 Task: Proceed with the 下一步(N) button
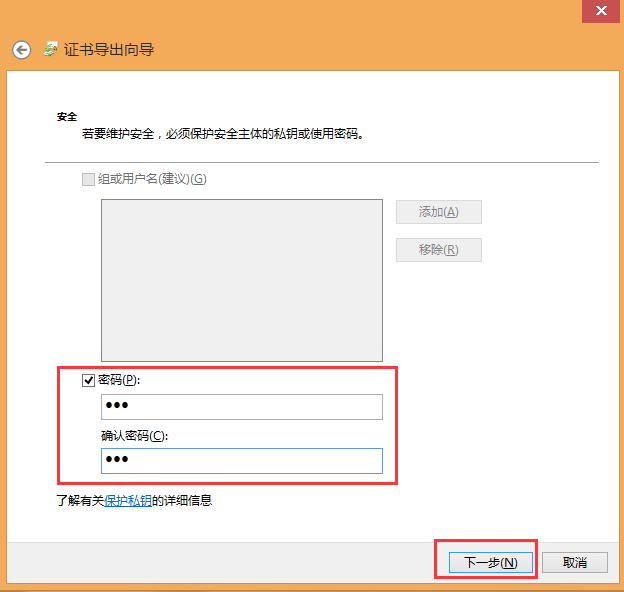click(x=490, y=562)
